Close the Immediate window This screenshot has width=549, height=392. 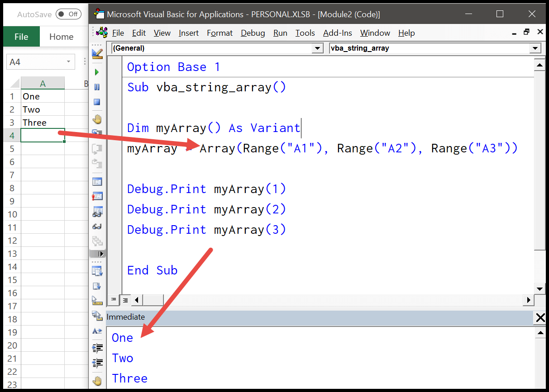tap(540, 317)
